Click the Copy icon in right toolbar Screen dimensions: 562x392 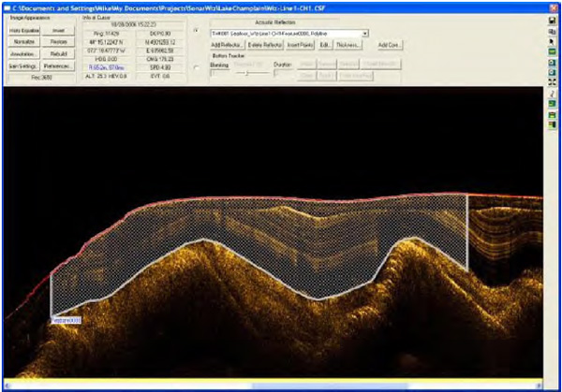tap(554, 32)
